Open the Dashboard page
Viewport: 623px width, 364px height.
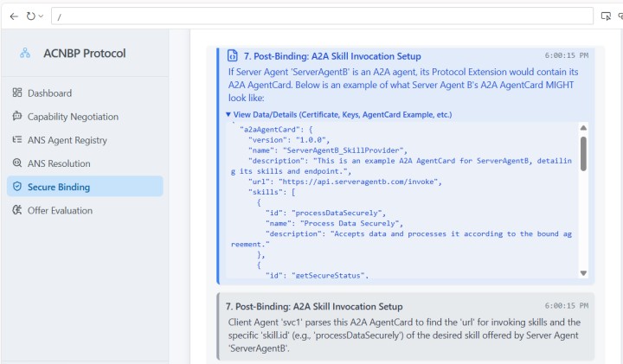[49, 93]
